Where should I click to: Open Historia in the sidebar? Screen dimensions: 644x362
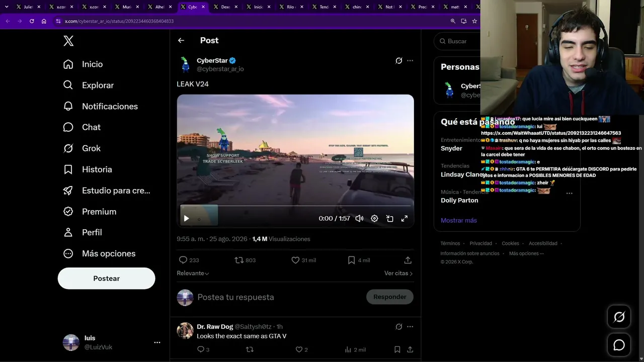88,169
